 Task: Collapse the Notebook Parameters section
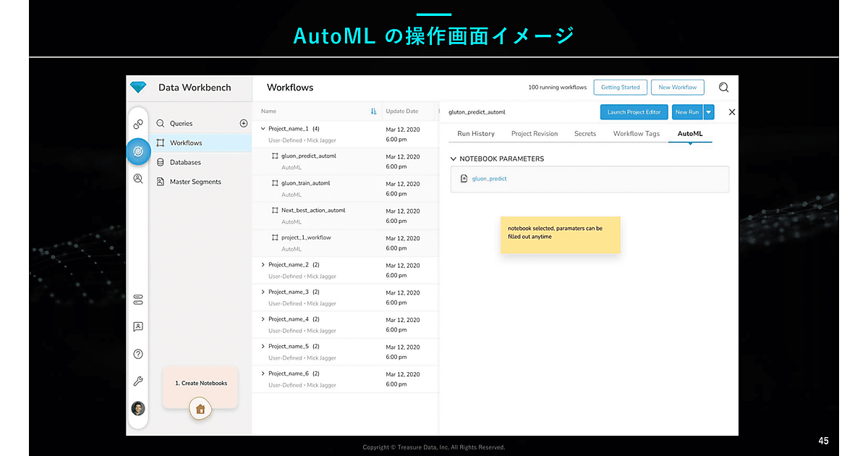click(454, 159)
